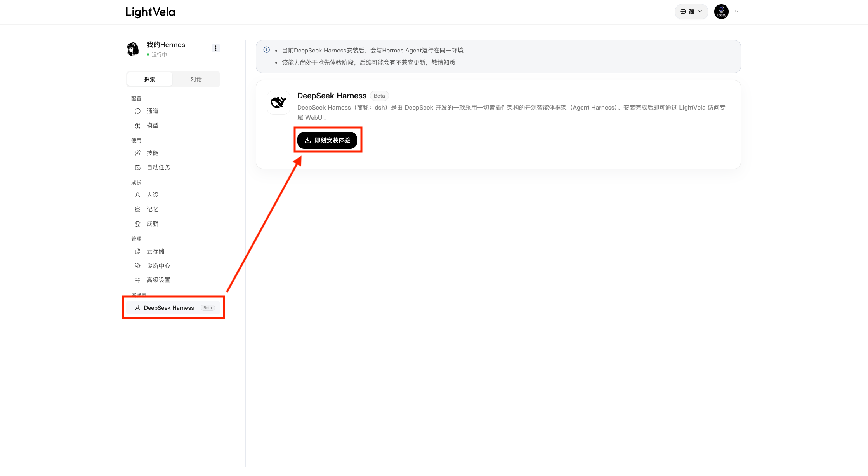Click the 诊断中心 stethoscope icon
Viewport: 868px width, 476px height.
pos(137,266)
